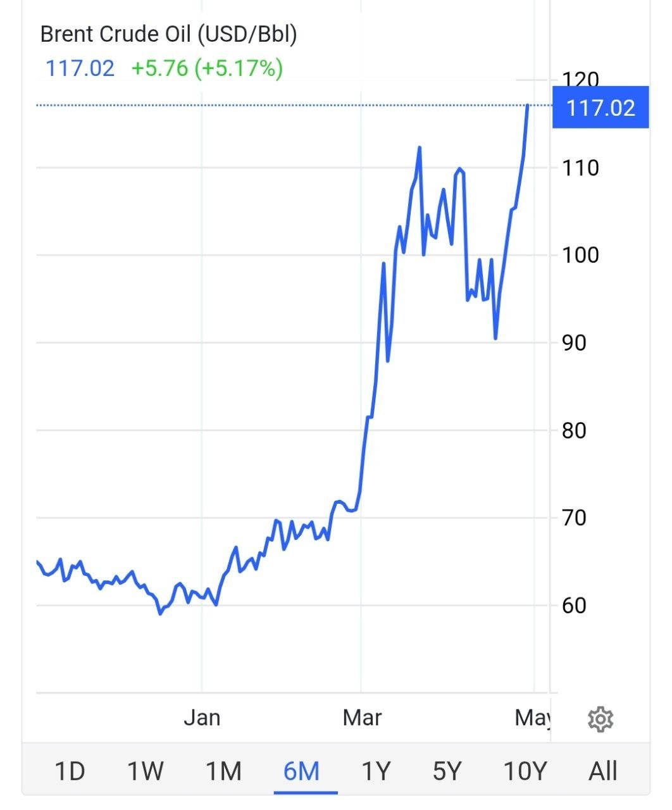Select the 1D time range

(x=70, y=771)
